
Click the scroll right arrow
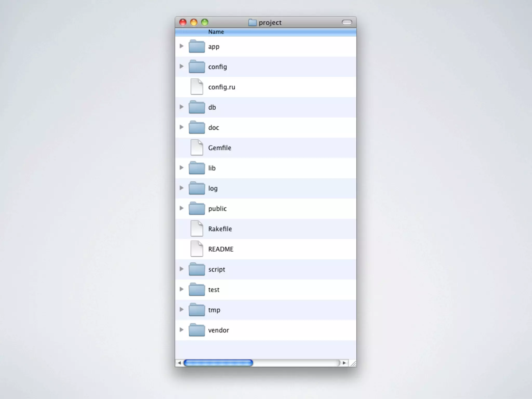pyautogui.click(x=344, y=363)
